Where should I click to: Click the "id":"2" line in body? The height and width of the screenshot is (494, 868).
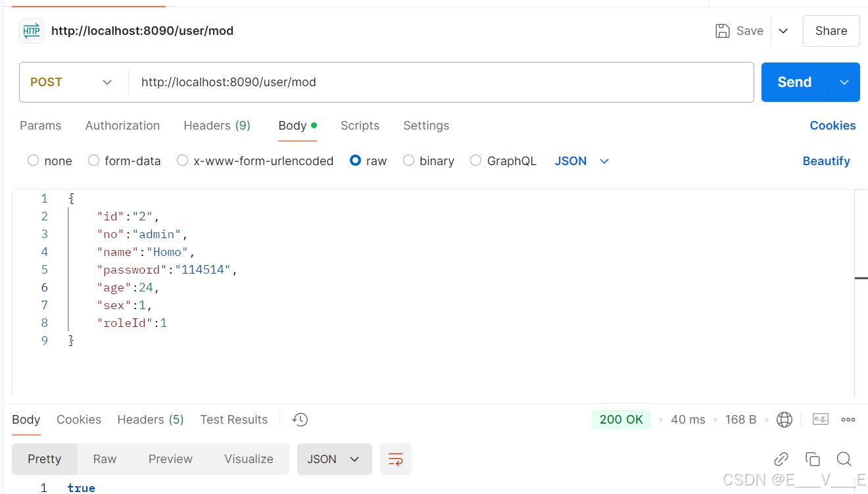point(128,216)
